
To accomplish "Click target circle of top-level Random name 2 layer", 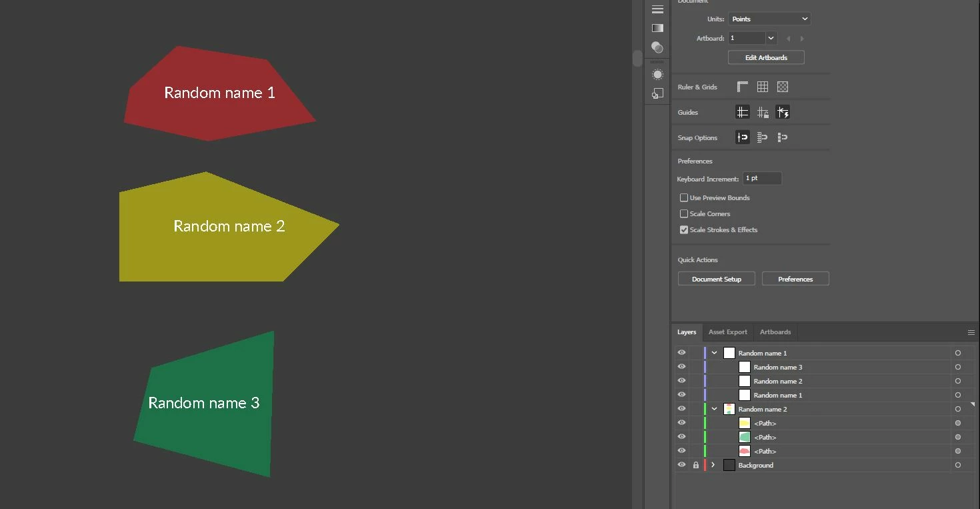I will pyautogui.click(x=958, y=409).
